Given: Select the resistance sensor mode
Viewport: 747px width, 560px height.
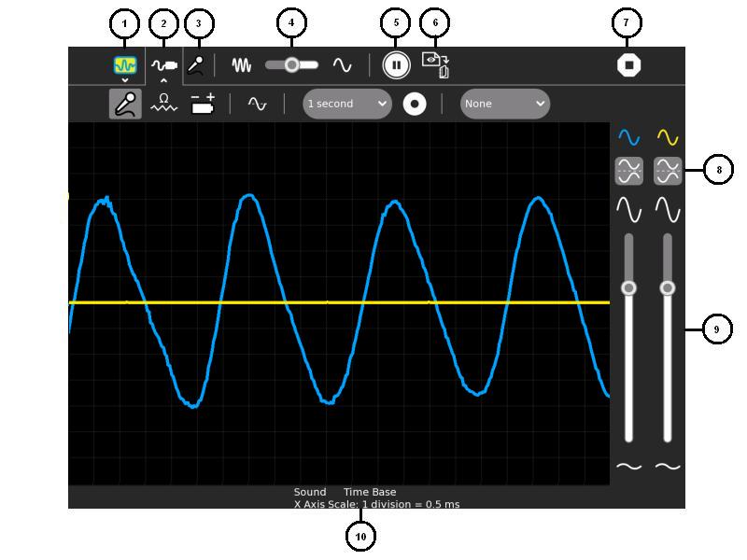Looking at the screenshot, I should tap(164, 104).
